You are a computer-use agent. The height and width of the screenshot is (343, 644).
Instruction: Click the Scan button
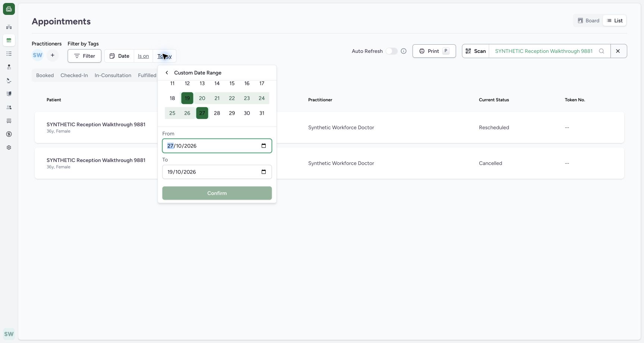pyautogui.click(x=476, y=51)
